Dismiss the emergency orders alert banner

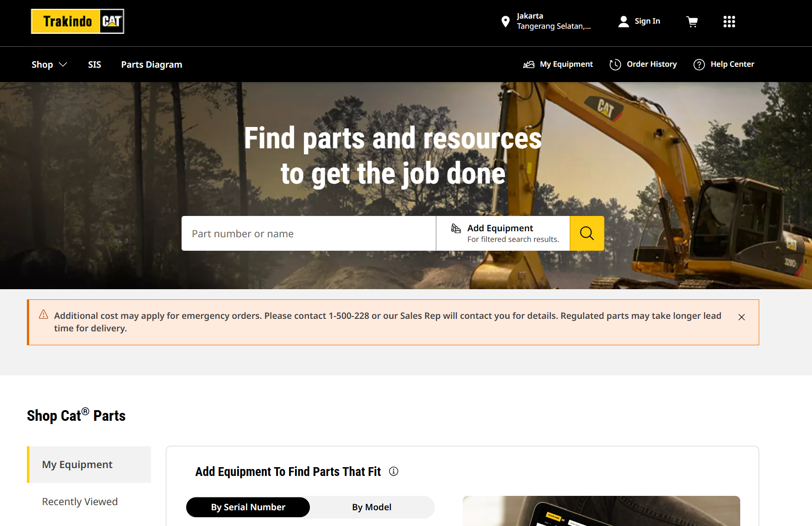point(742,317)
